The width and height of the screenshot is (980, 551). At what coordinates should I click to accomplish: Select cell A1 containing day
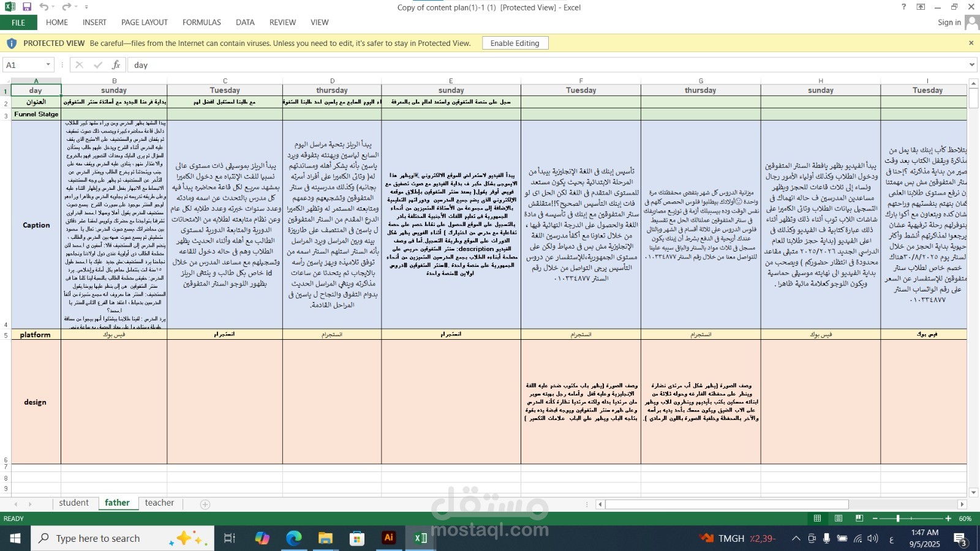point(36,90)
